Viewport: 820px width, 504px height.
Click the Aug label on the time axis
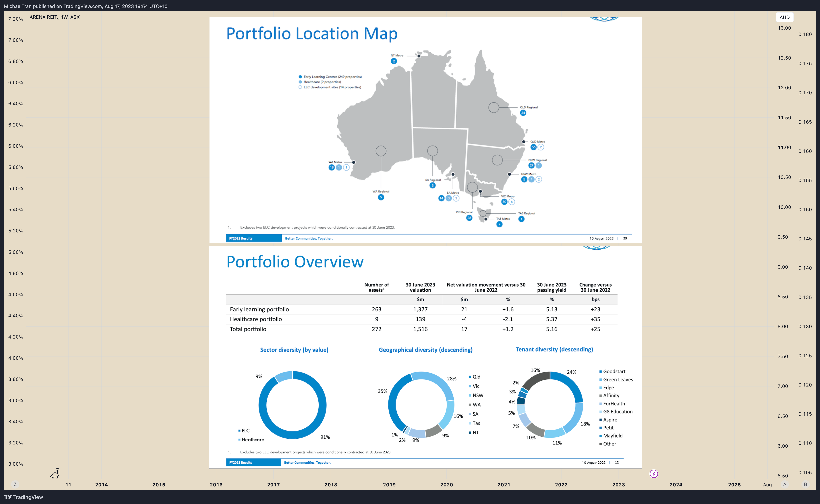pyautogui.click(x=767, y=485)
